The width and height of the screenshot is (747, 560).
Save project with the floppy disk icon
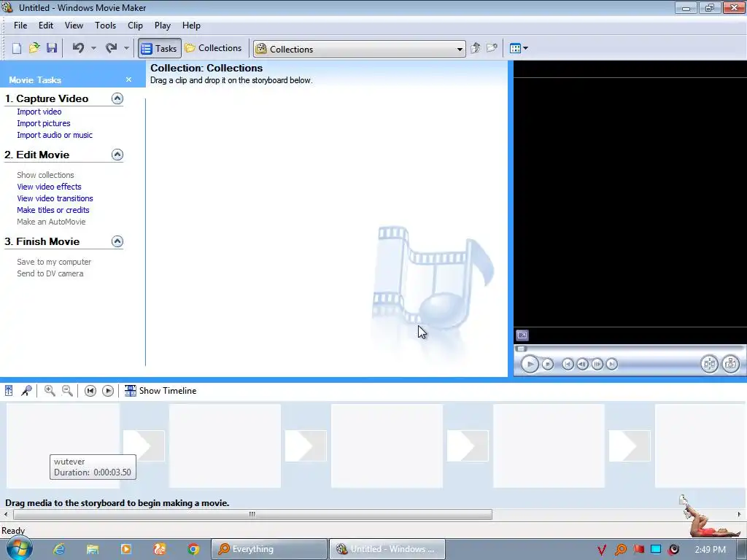tap(52, 48)
